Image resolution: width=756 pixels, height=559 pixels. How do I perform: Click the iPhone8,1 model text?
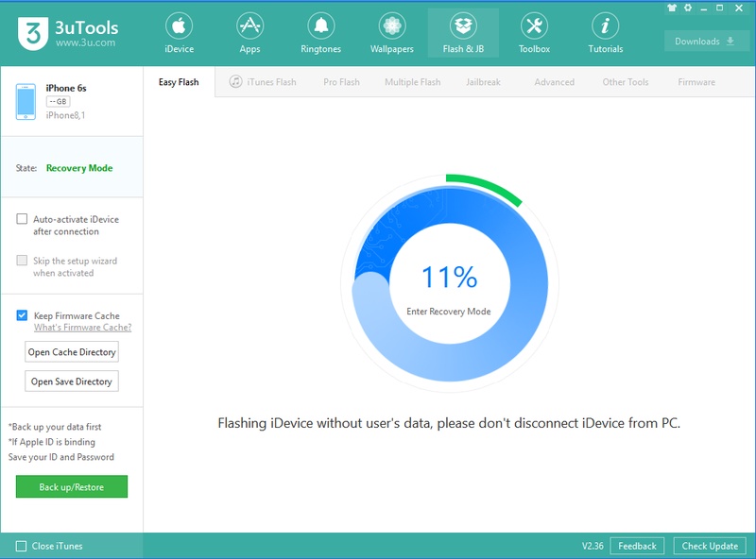[x=65, y=115]
